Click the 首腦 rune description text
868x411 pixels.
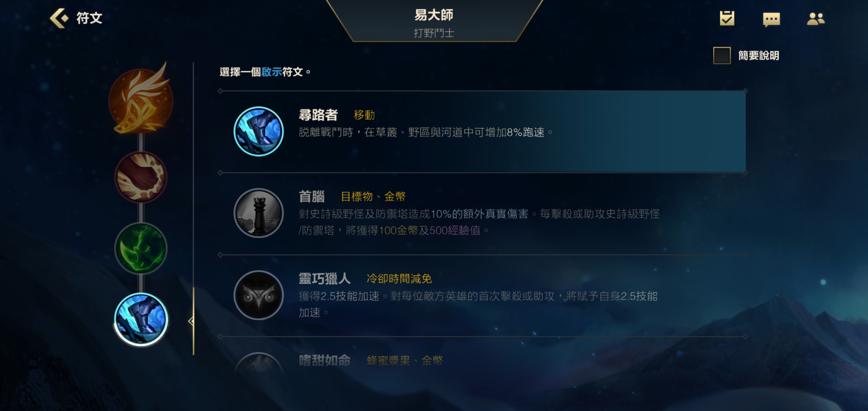479,222
